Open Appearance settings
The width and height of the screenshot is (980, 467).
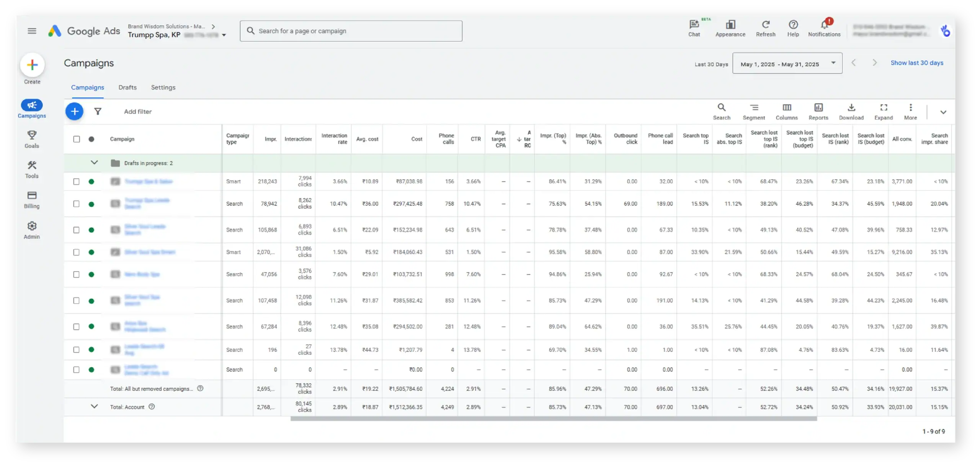pos(730,29)
